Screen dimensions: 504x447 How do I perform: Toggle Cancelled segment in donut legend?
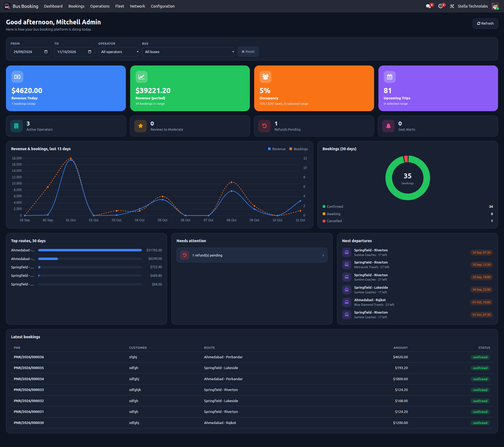[332, 221]
